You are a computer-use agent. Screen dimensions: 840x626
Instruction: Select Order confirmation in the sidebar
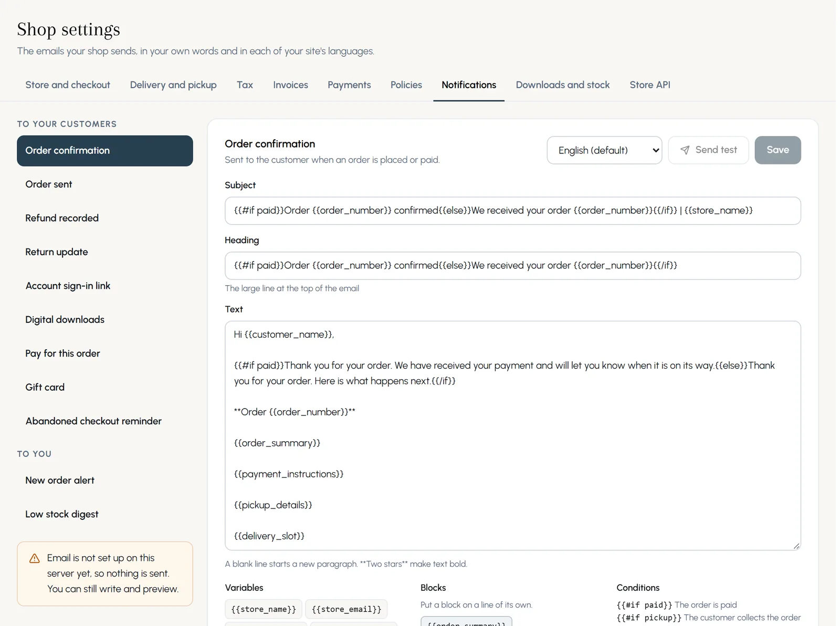105,151
